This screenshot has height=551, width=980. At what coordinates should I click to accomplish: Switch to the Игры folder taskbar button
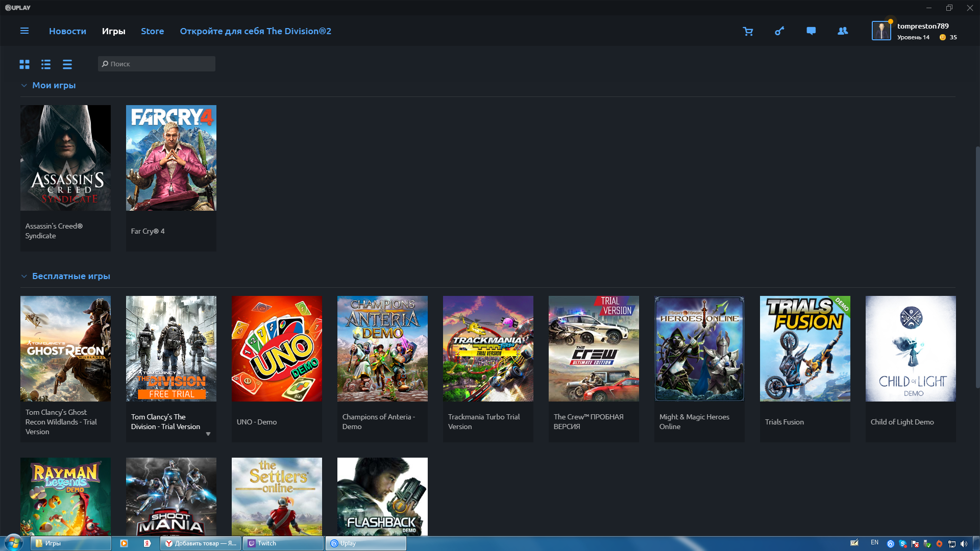71,543
